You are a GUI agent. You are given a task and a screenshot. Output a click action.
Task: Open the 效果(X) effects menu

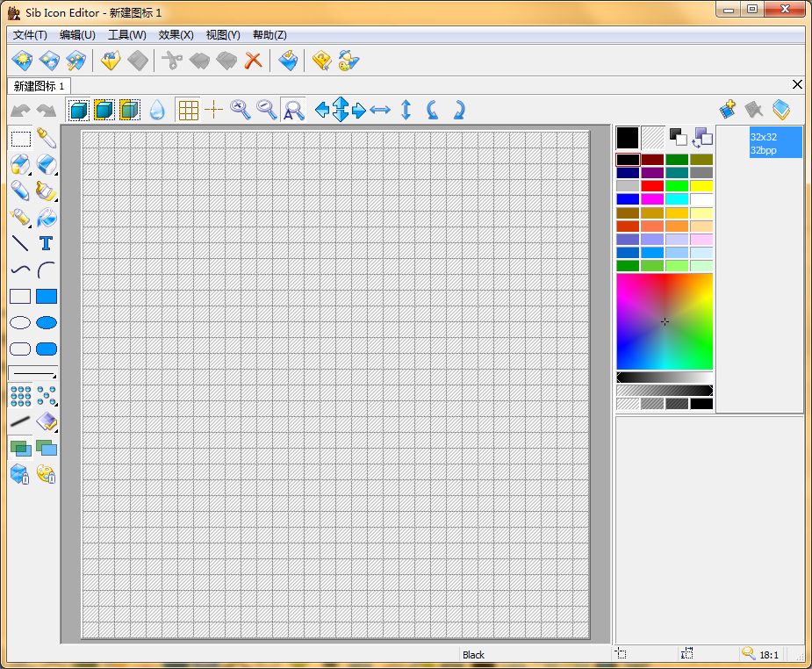coord(176,35)
